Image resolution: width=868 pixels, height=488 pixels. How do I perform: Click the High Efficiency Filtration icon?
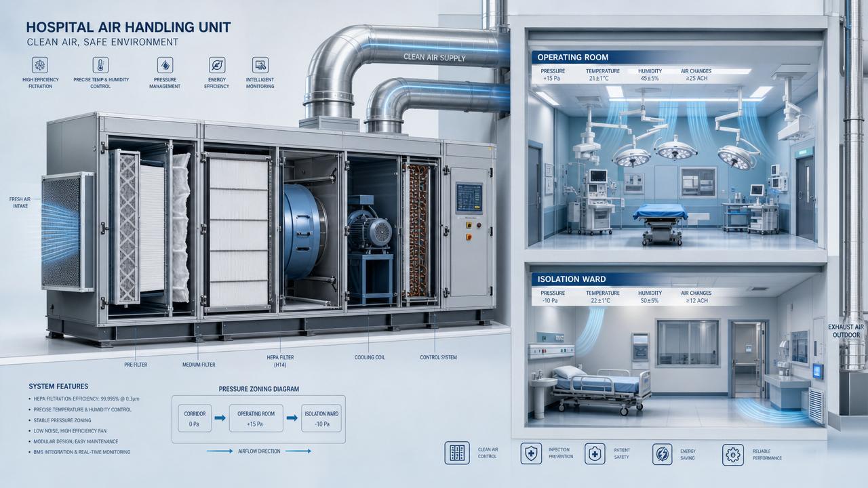[x=39, y=65]
